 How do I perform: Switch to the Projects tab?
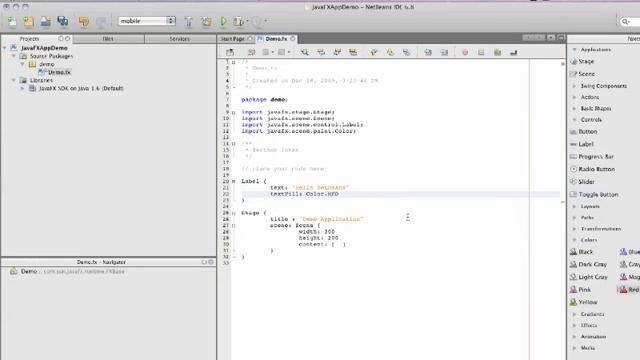pos(29,39)
